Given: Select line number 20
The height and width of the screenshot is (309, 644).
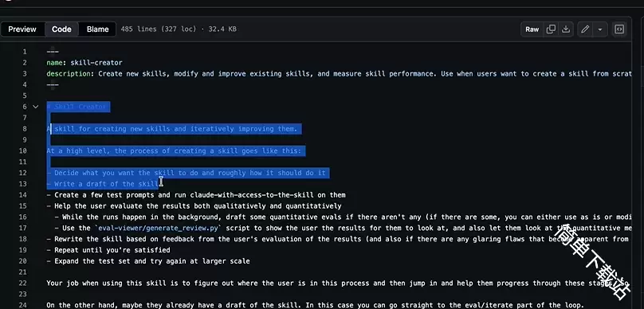Looking at the screenshot, I should tap(22, 261).
